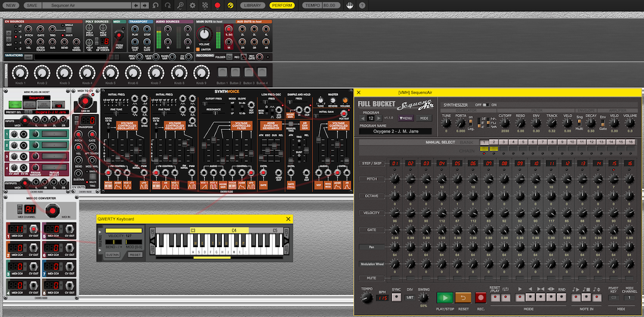
Task: Click STEP / SKIP button
Action: (371, 163)
